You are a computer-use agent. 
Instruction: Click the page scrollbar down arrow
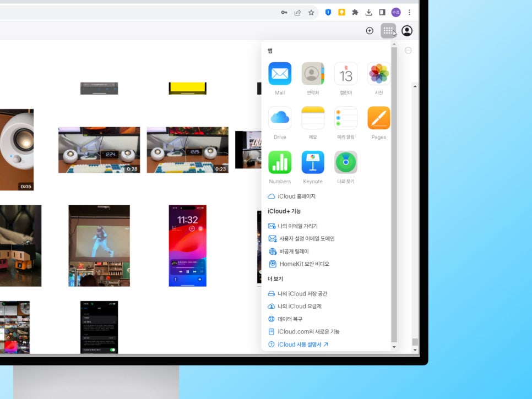pyautogui.click(x=415, y=350)
